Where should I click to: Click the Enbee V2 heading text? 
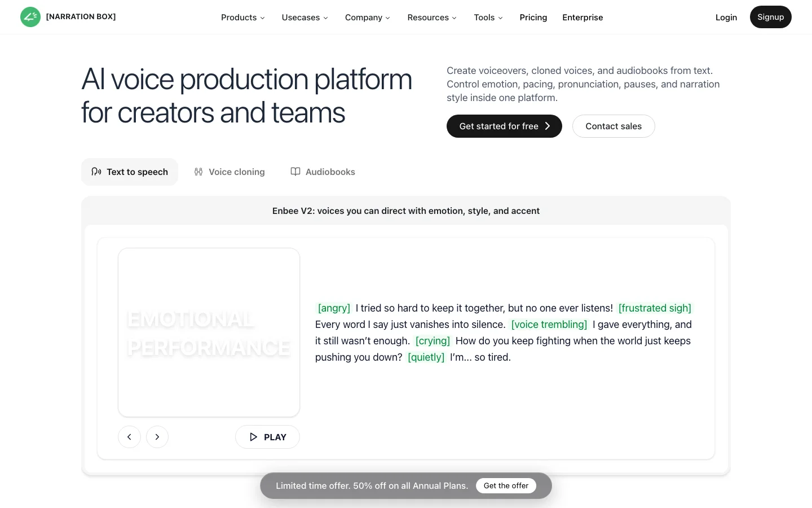pos(406,211)
